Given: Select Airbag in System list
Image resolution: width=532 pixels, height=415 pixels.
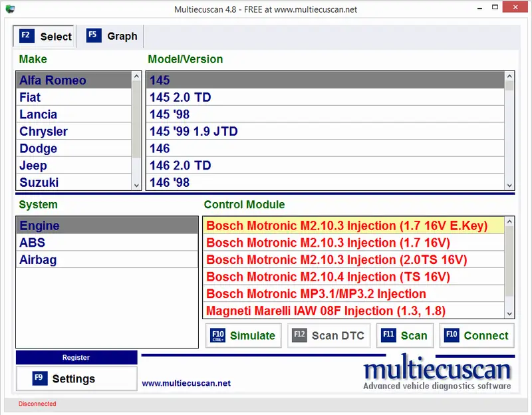Looking at the screenshot, I should pos(107,259).
